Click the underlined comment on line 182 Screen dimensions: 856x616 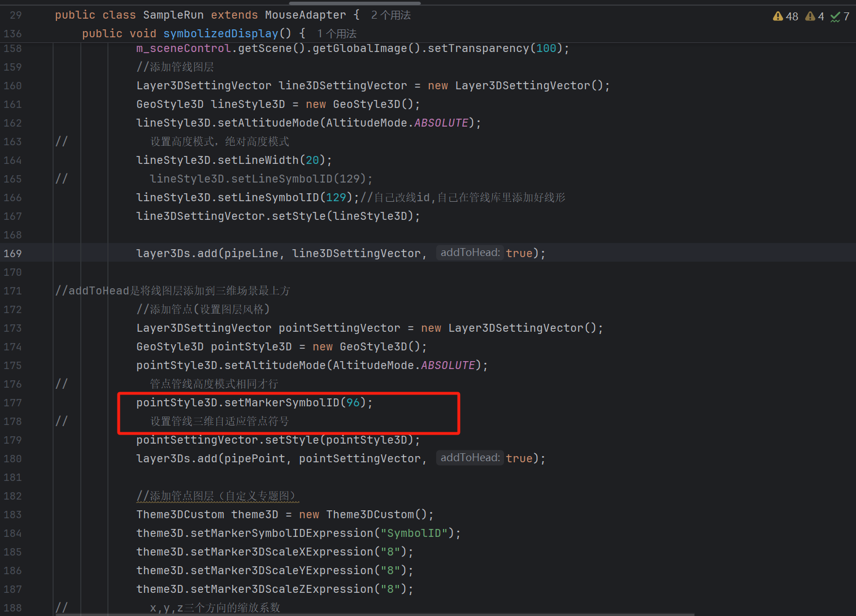[x=217, y=496]
